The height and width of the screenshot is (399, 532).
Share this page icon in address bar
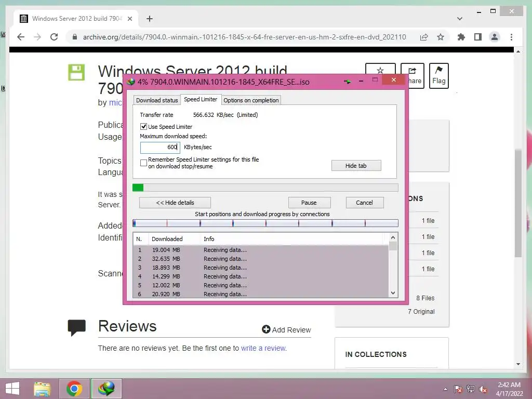click(x=424, y=37)
